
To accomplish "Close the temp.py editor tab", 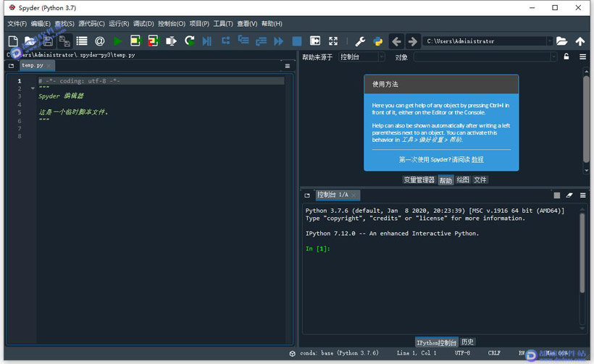I will (49, 66).
